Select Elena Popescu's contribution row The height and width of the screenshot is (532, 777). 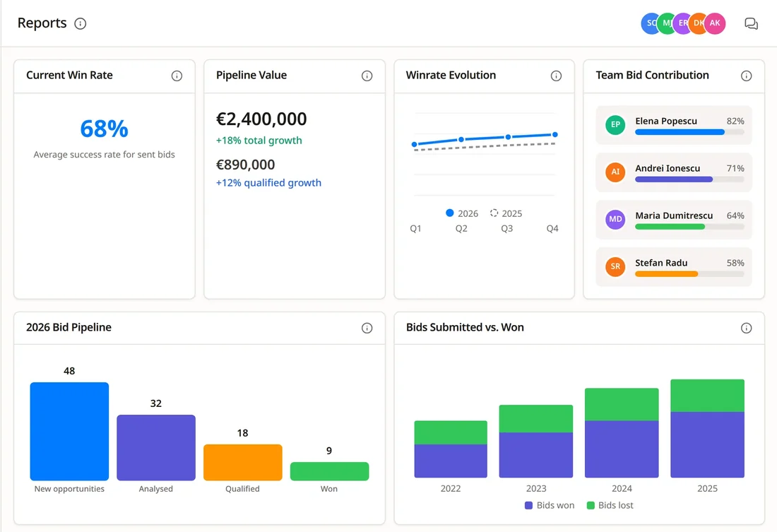674,125
